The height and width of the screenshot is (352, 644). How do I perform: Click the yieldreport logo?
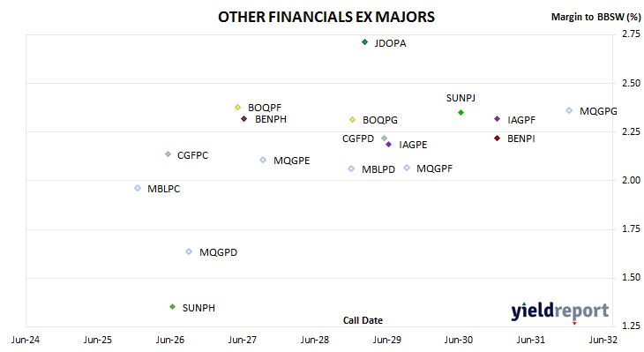click(x=560, y=311)
